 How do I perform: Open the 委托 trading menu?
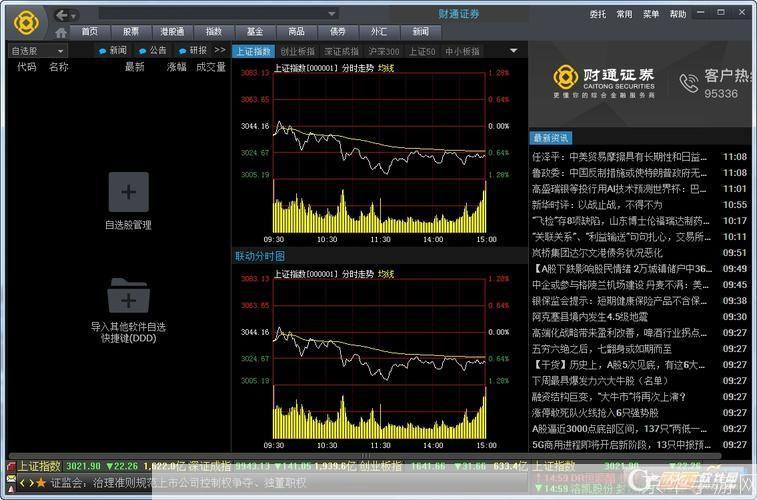[x=598, y=14]
